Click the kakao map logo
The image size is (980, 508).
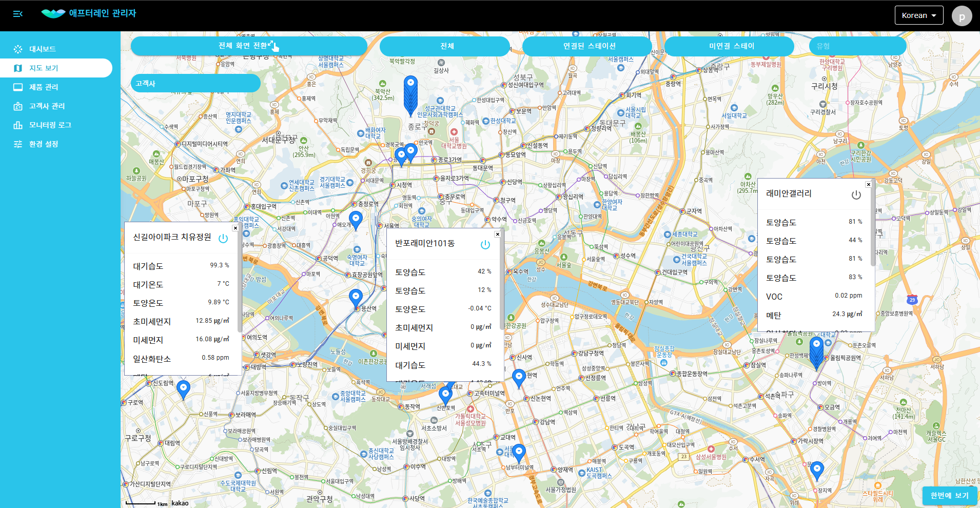coord(180,503)
